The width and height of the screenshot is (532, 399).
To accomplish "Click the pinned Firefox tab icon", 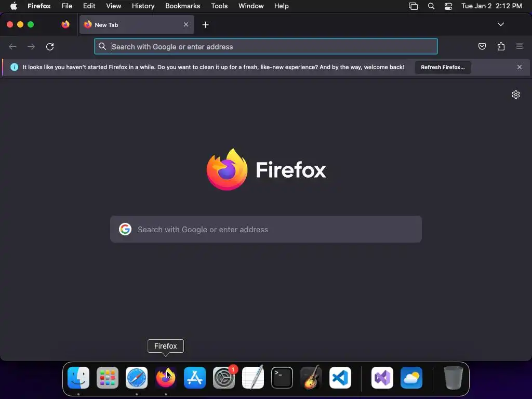I will pyautogui.click(x=65, y=24).
